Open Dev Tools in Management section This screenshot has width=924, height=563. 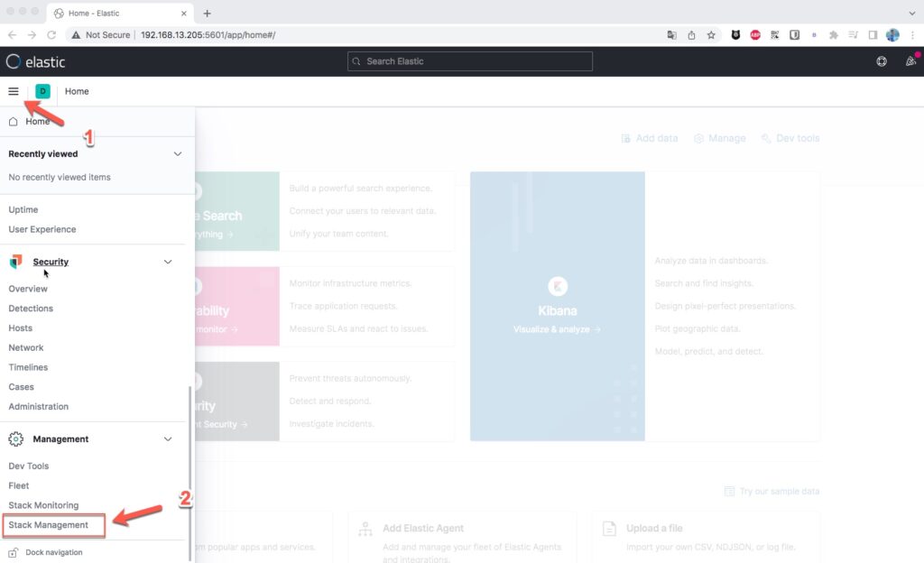coord(28,466)
